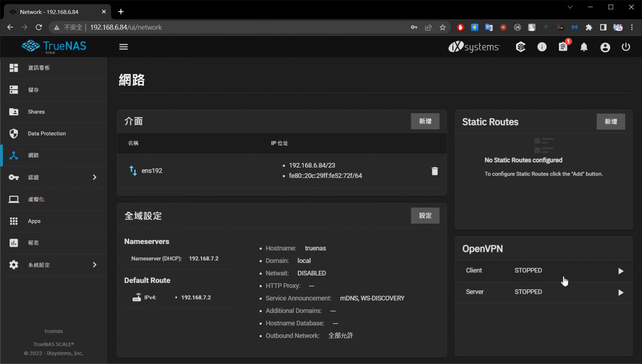The width and height of the screenshot is (642, 364).
Task: Expand the 認證 credentials submenu
Action: tap(94, 177)
